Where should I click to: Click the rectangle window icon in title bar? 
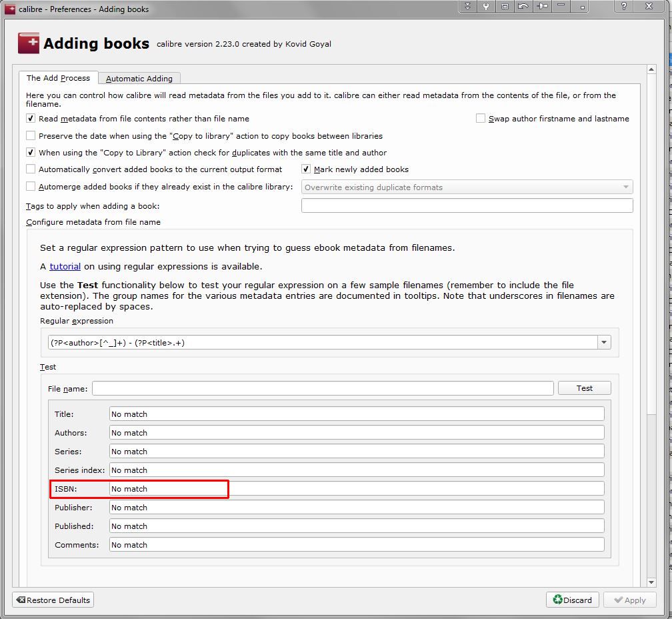(505, 7)
